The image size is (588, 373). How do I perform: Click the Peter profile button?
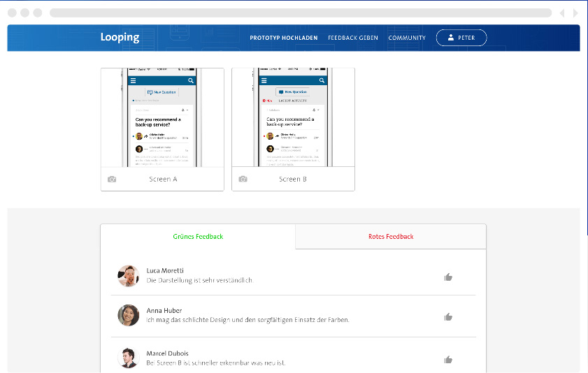(x=461, y=38)
